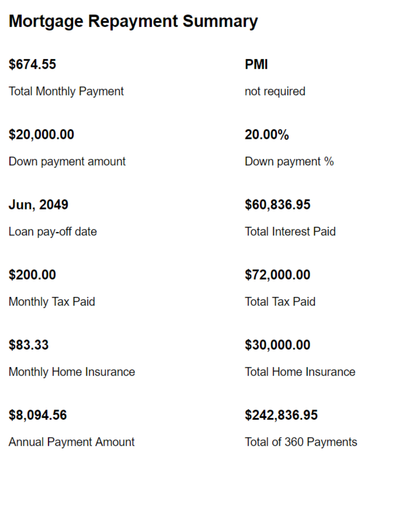Select the $200.00 monthly tax value
The image size is (399, 532).
(x=32, y=275)
